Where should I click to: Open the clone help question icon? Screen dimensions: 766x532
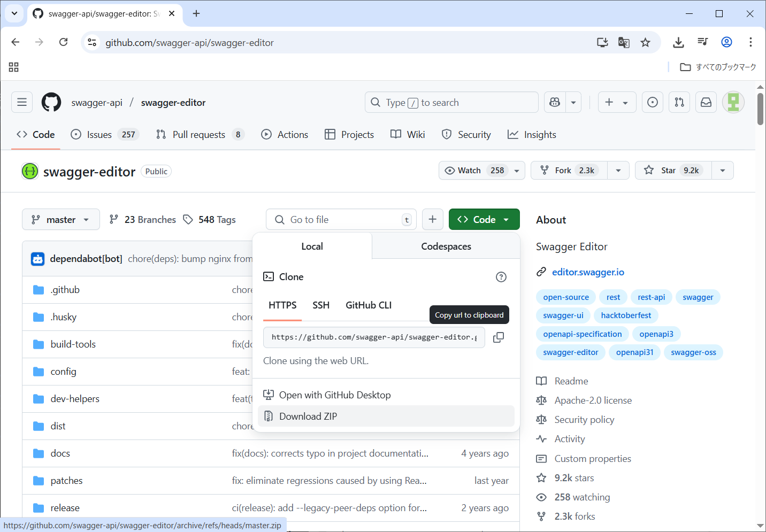(x=501, y=277)
